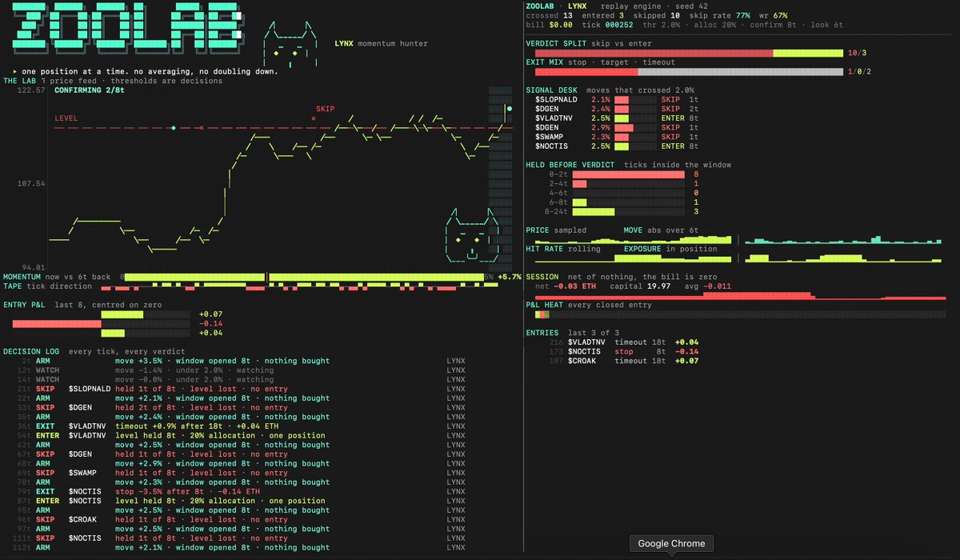960x560 pixels.
Task: Select $SLOPNALD 2.1% row in Signal Desk
Action: pos(617,99)
